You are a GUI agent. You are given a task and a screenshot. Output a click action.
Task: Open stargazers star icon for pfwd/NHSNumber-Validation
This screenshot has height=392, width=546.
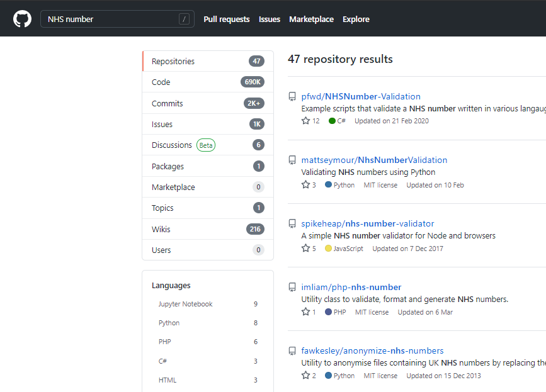305,121
